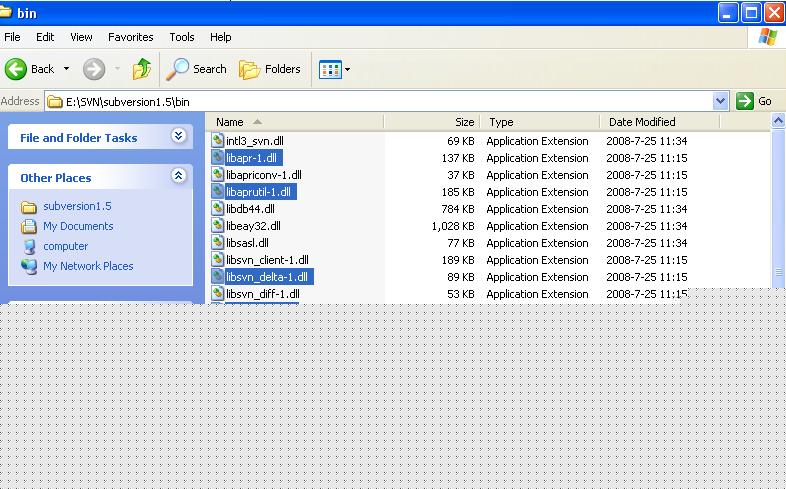This screenshot has width=786, height=489.
Task: Collapse the Other Places panel
Action: pyautogui.click(x=178, y=176)
